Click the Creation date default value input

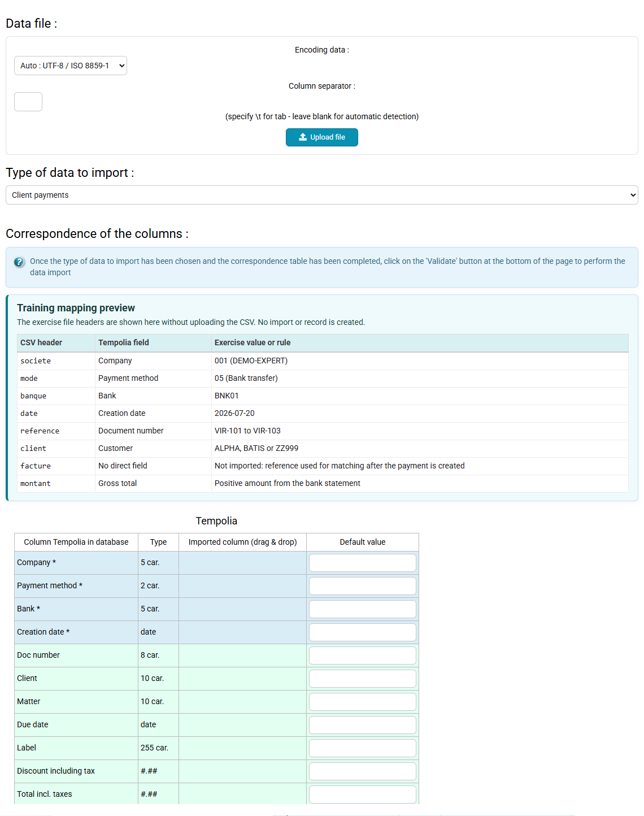coord(363,632)
